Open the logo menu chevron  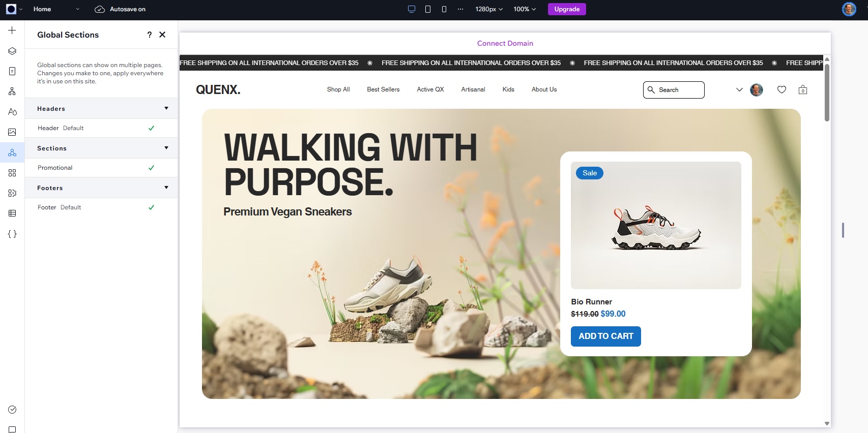[x=21, y=9]
